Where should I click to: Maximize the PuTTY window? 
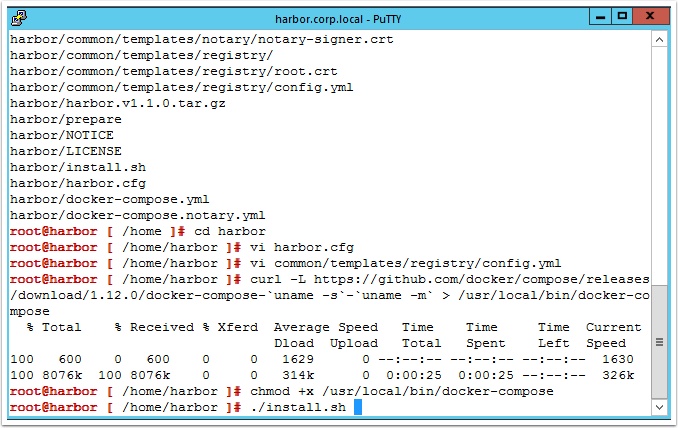(622, 17)
